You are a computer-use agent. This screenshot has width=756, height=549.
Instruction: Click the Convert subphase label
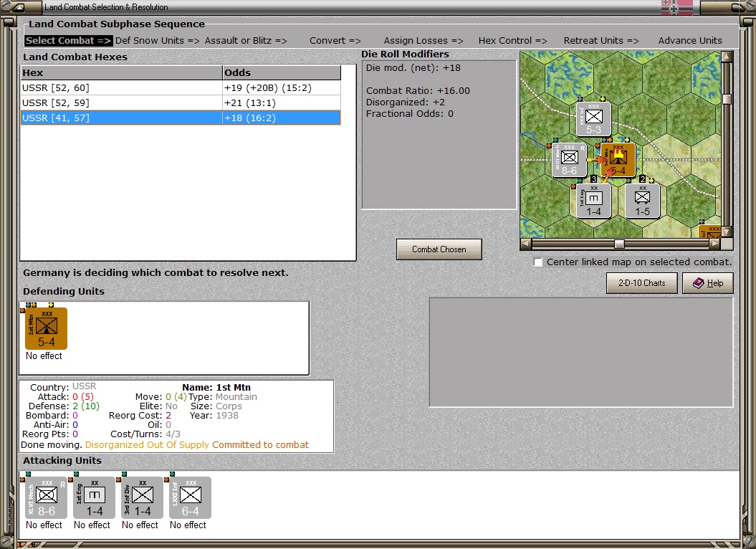click(x=335, y=41)
